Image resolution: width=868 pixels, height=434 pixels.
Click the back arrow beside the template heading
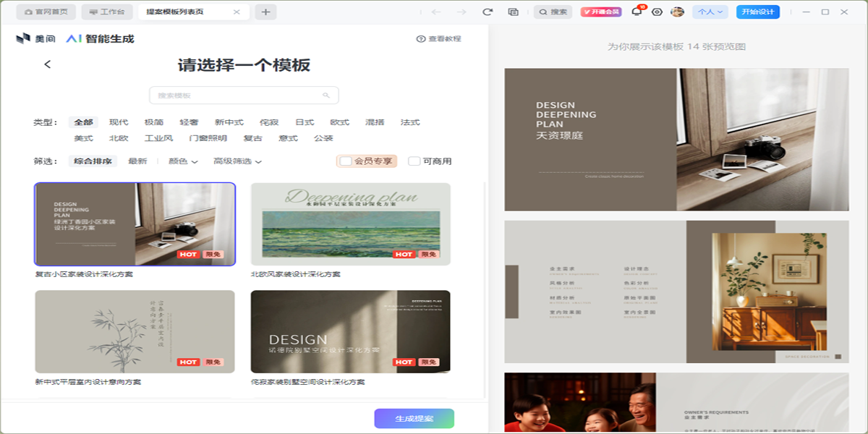[x=48, y=64]
